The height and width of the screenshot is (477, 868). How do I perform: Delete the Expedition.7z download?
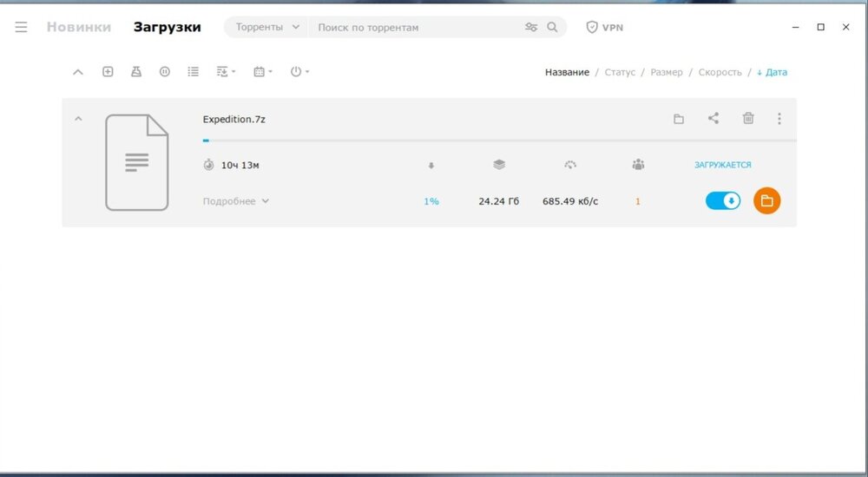click(x=748, y=118)
